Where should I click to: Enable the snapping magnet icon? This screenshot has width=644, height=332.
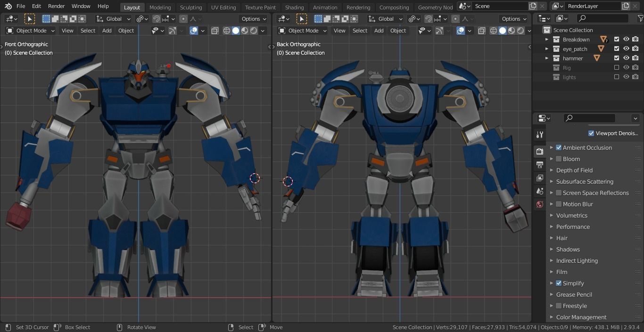pos(157,18)
